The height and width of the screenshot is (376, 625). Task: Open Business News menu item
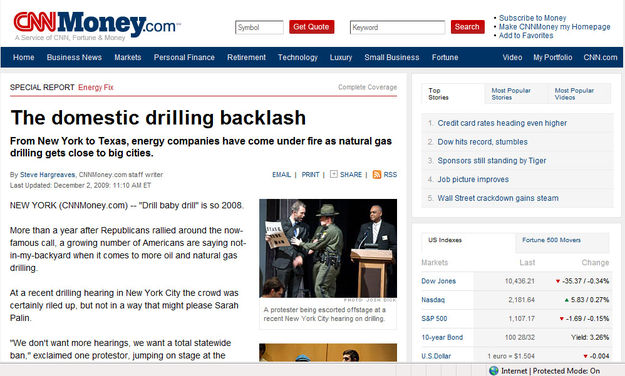74,57
